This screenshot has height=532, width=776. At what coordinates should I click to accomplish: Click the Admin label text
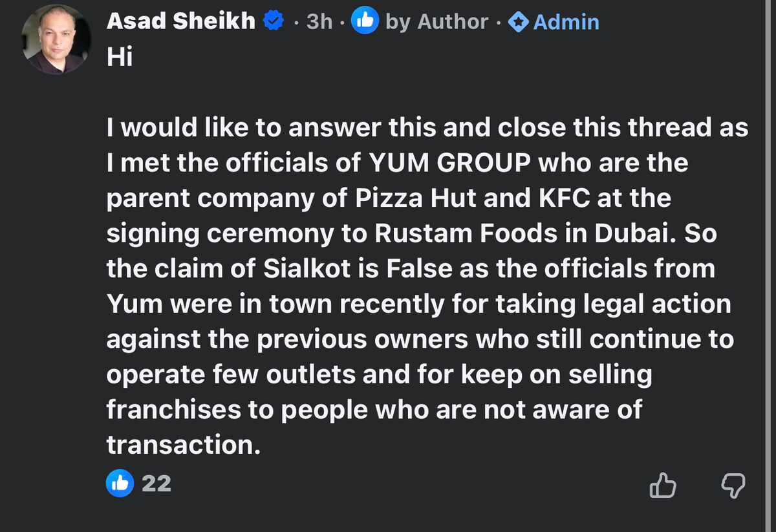coord(566,22)
